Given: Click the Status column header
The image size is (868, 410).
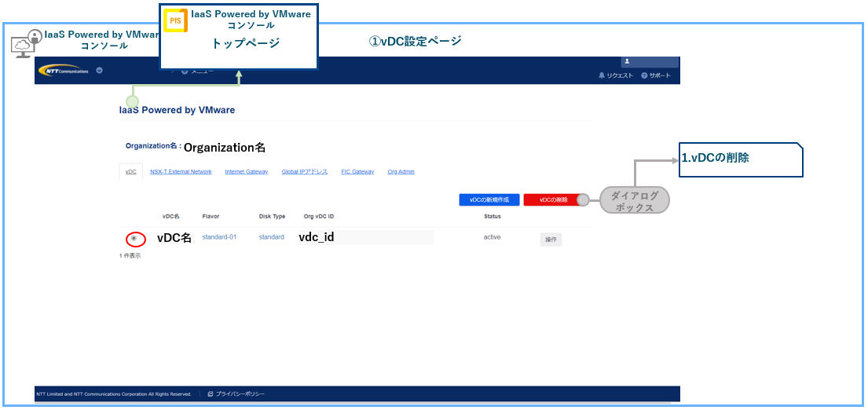Looking at the screenshot, I should point(492,216).
